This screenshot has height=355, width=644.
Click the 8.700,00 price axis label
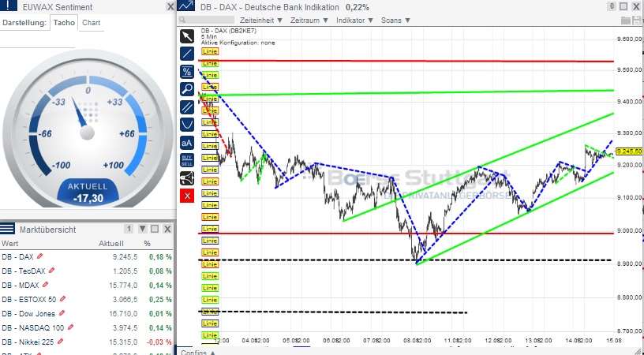(x=630, y=331)
